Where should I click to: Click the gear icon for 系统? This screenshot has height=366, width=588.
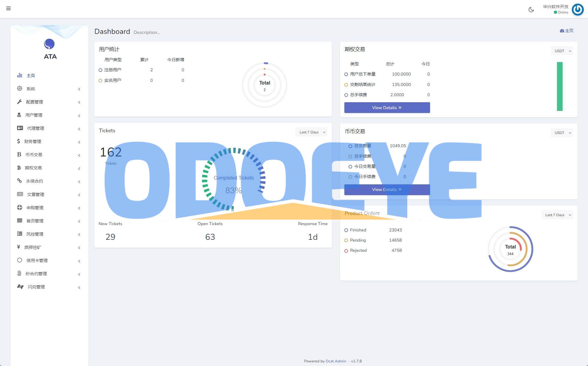tap(19, 88)
